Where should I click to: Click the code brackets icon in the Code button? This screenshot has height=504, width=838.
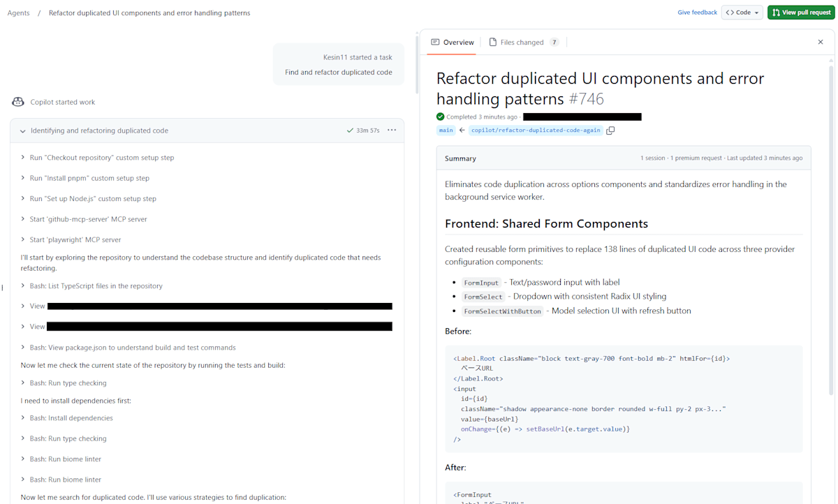(x=732, y=12)
